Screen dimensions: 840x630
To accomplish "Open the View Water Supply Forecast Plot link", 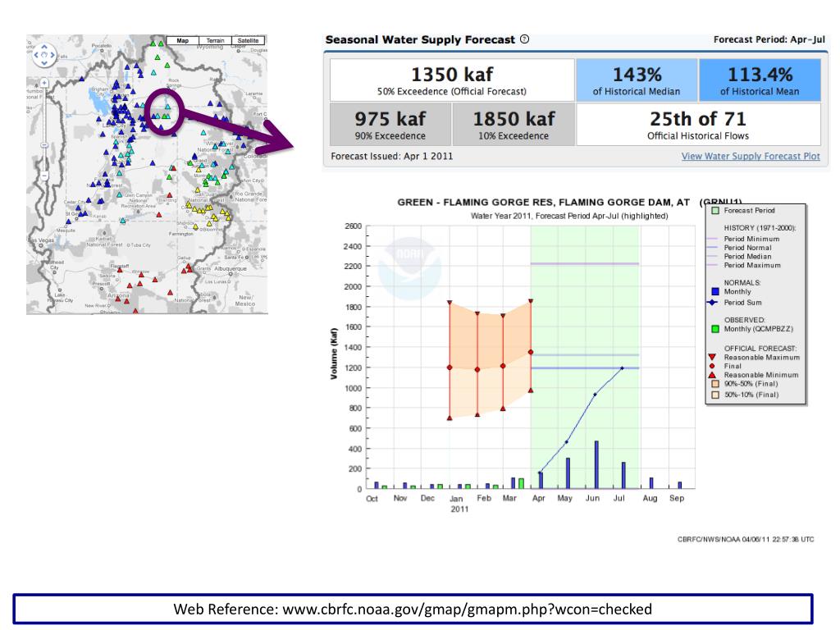I will (750, 156).
